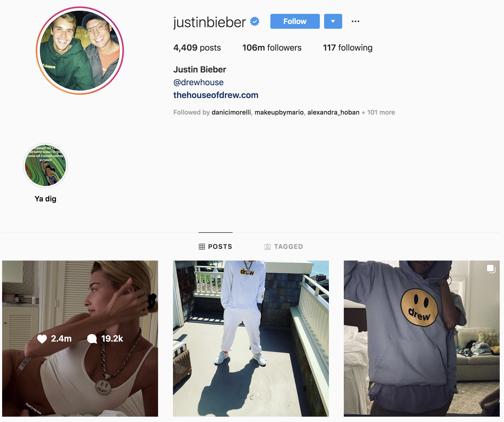Click the tagged person icon
Screen dimensions: 504x422
[x=267, y=247]
